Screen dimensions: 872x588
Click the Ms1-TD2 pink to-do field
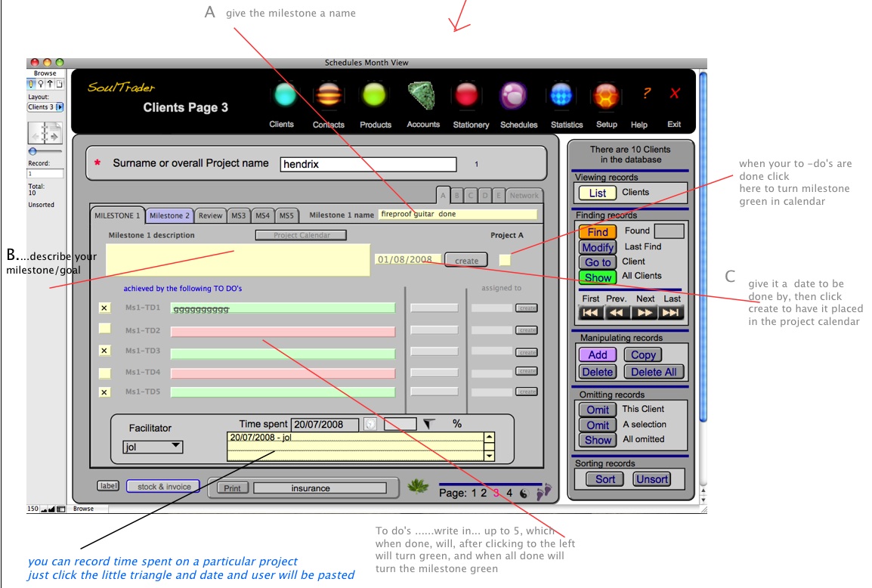tap(283, 332)
